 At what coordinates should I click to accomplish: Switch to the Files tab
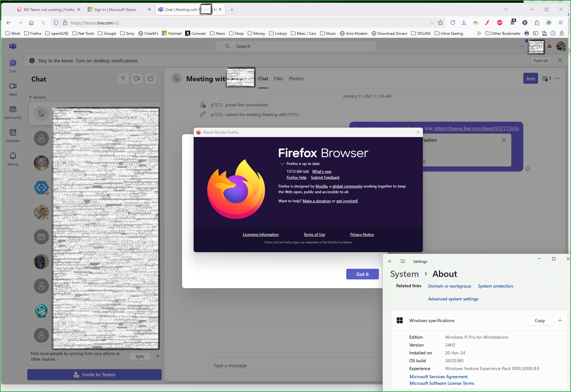[278, 79]
